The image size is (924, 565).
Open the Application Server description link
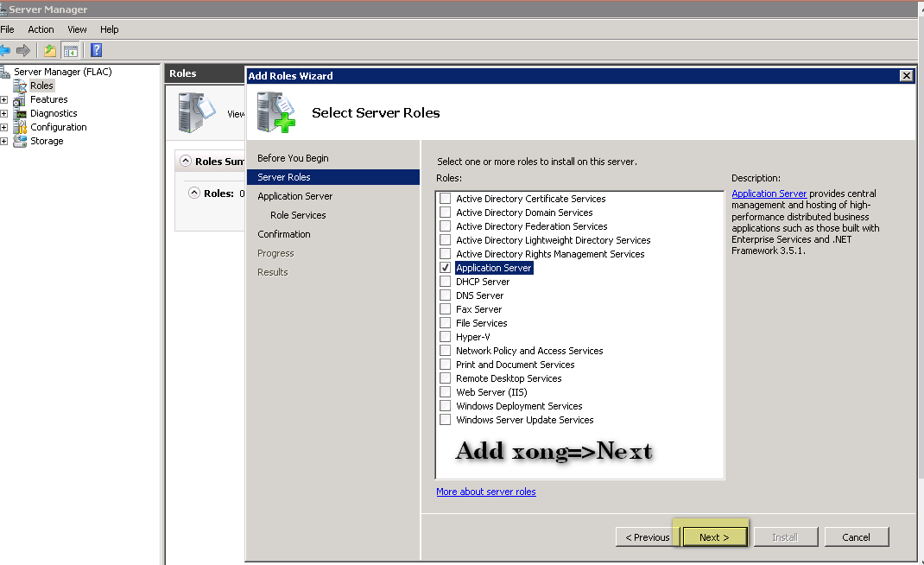coord(769,194)
